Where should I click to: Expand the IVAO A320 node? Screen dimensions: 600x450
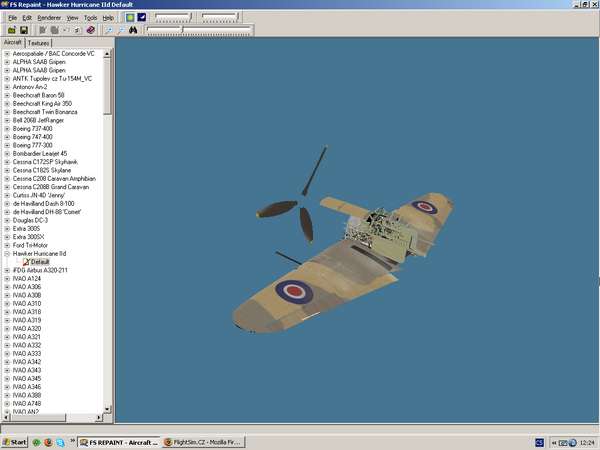(7, 329)
